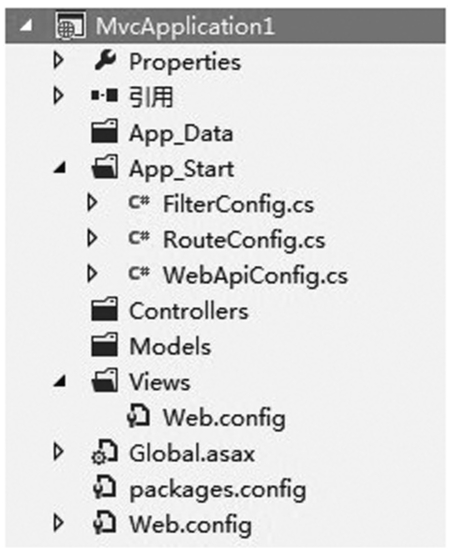Viewport: 450px width, 549px height.
Task: Click the MvcApplication1 web project icon
Action: 70,26
